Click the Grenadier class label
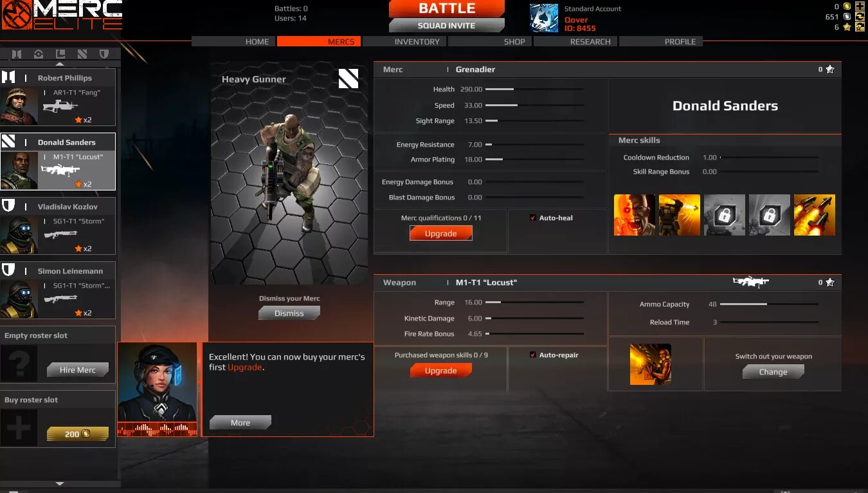This screenshot has height=493, width=868. point(475,70)
